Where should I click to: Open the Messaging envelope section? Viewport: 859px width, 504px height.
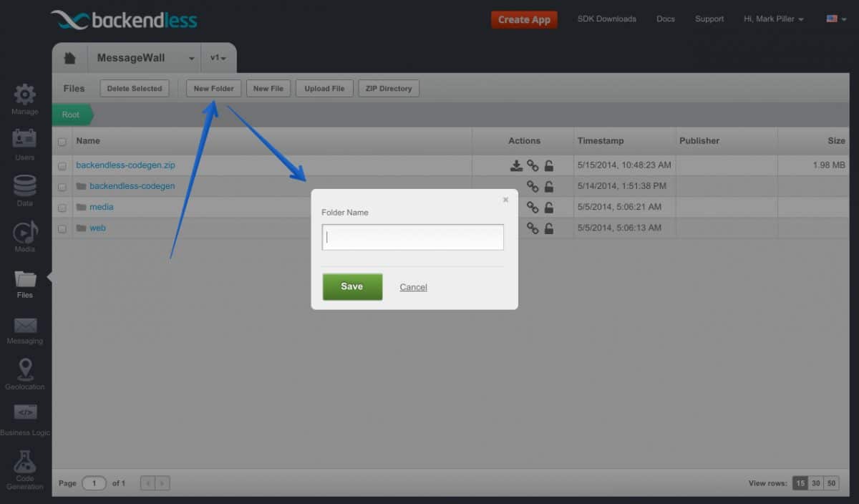pos(24,330)
